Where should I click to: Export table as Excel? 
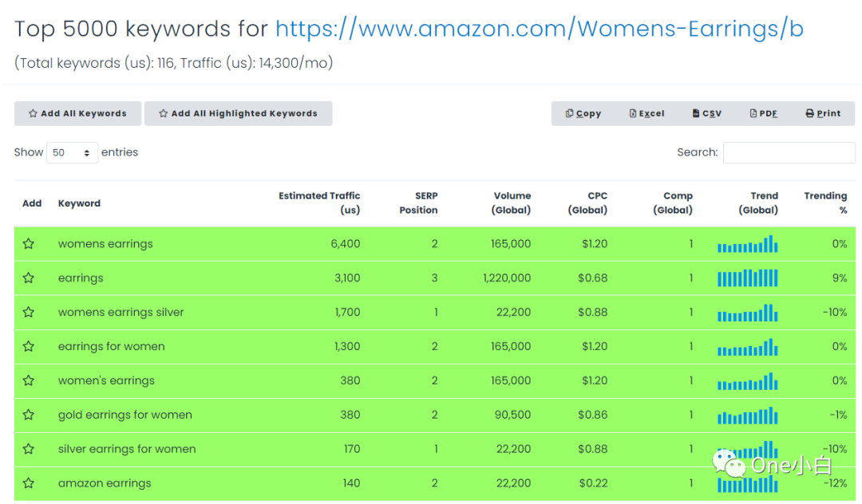click(646, 114)
